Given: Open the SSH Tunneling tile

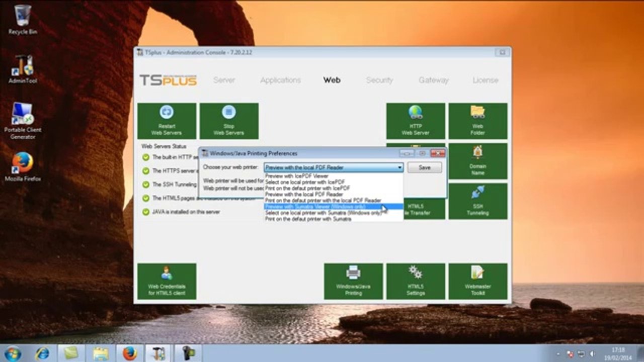Looking at the screenshot, I should pyautogui.click(x=478, y=201).
